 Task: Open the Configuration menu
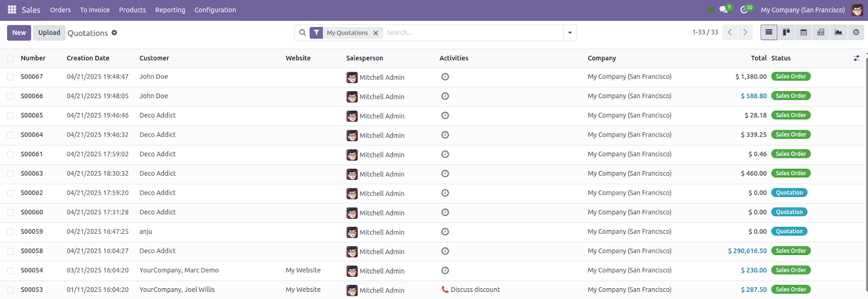(215, 10)
